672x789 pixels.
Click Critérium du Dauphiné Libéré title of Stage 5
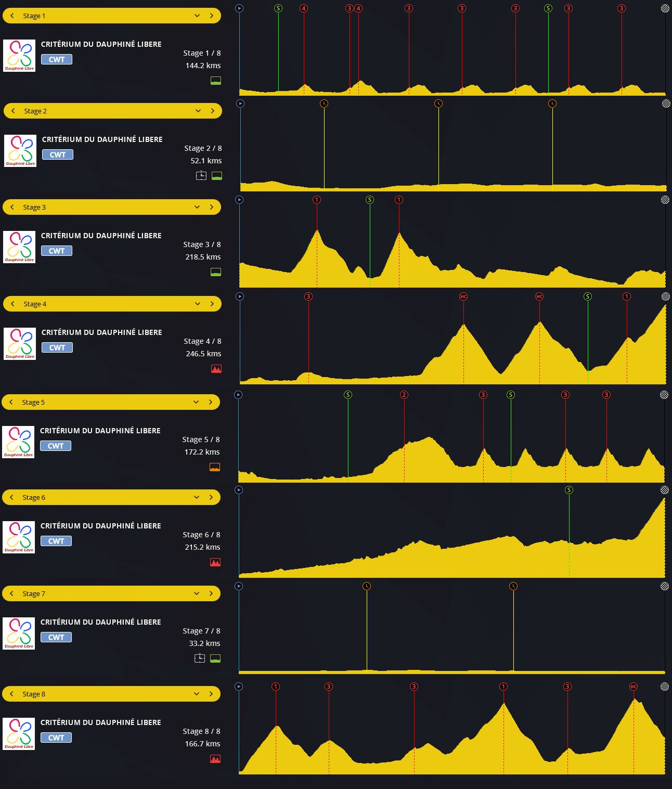tap(100, 431)
